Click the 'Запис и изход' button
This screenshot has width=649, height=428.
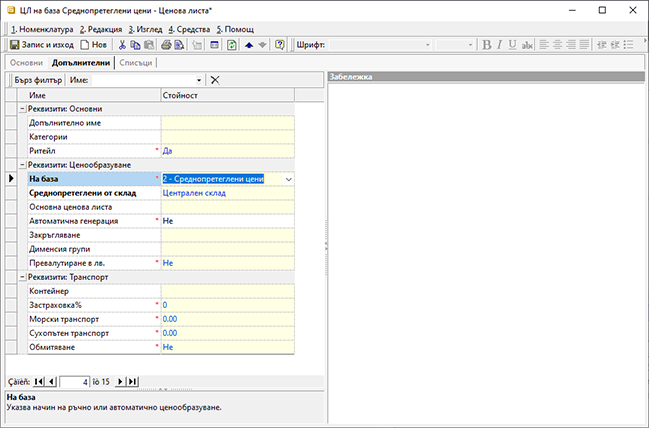coord(41,45)
